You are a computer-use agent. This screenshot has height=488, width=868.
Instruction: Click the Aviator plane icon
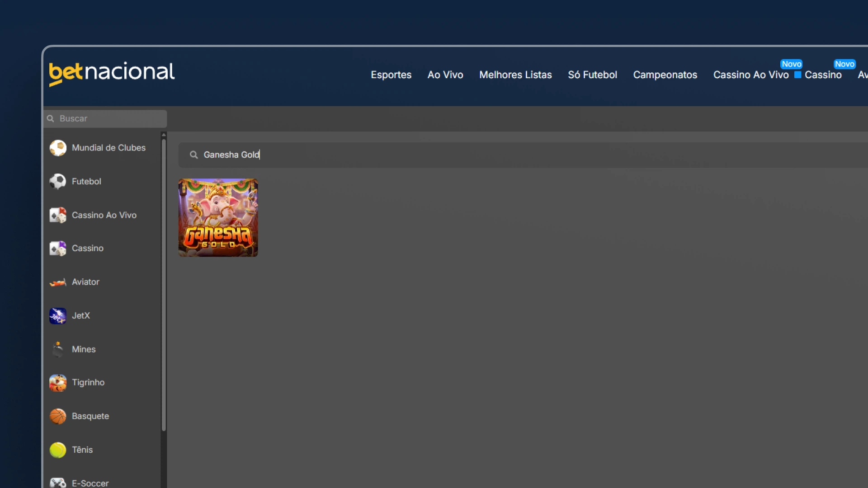[58, 282]
